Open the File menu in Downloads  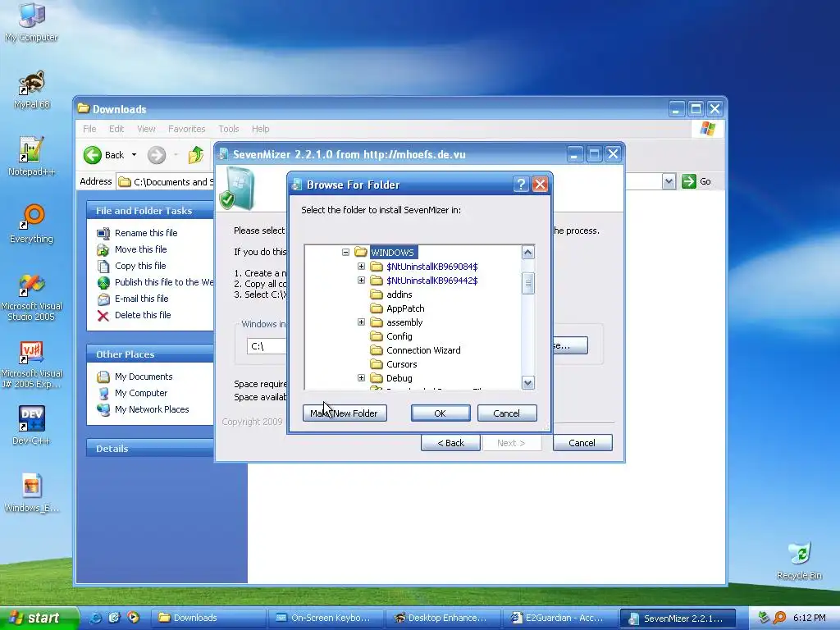[89, 129]
